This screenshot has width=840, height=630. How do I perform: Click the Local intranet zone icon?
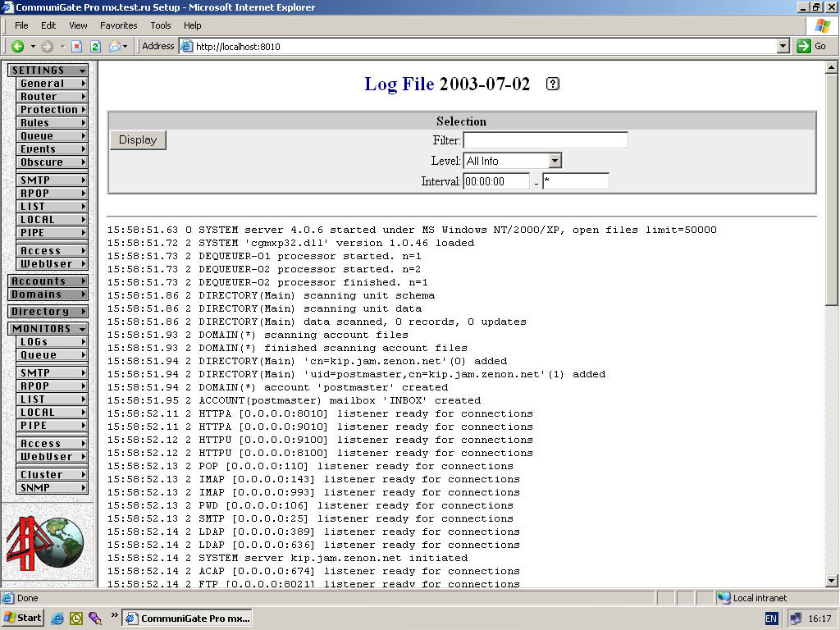(724, 598)
